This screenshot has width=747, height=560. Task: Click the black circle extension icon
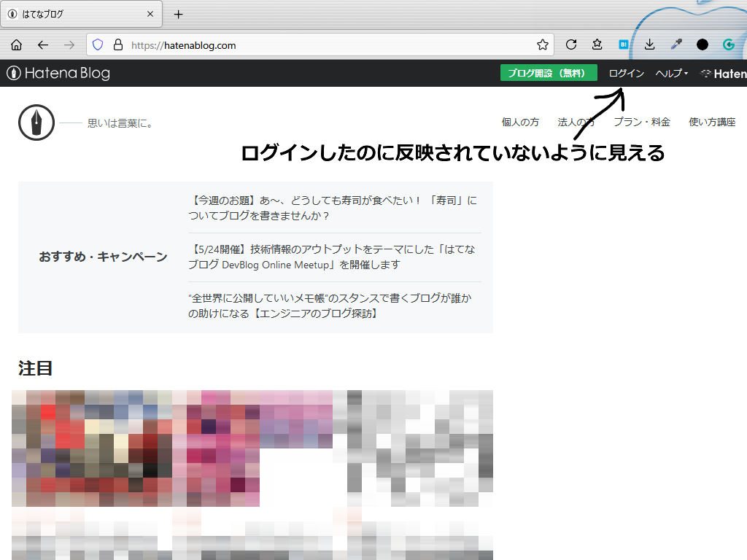tap(703, 44)
